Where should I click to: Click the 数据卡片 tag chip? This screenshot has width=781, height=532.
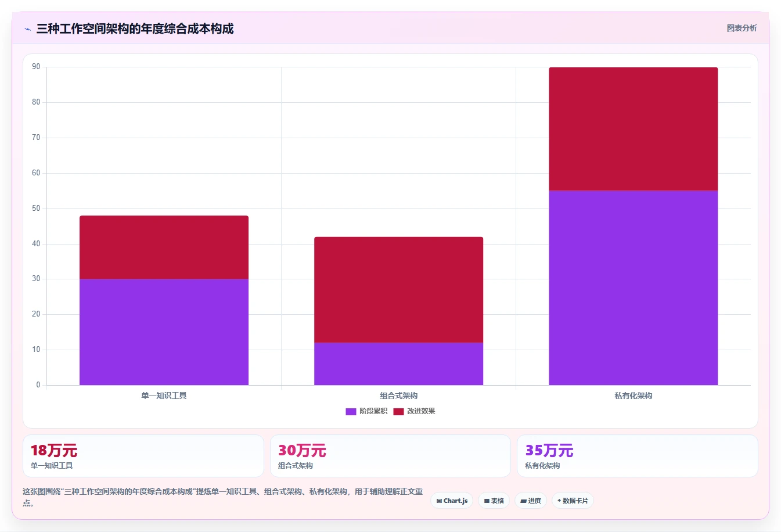coord(573,501)
